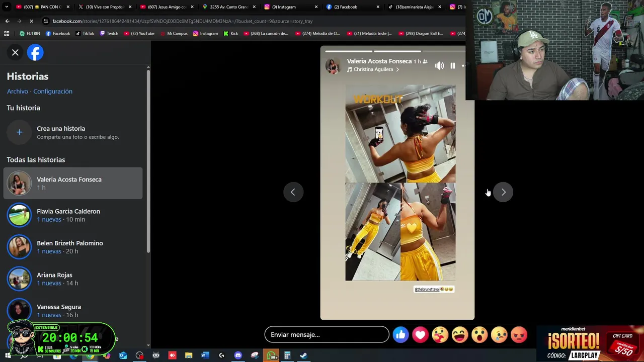Screen dimensions: 644x362
Task: React with the Sad emoji
Action: pyautogui.click(x=499, y=335)
